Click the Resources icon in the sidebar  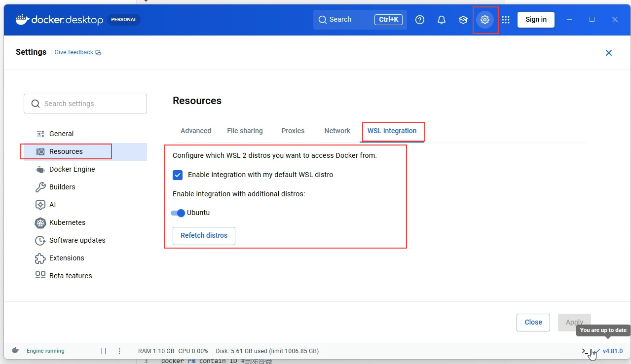(x=40, y=151)
